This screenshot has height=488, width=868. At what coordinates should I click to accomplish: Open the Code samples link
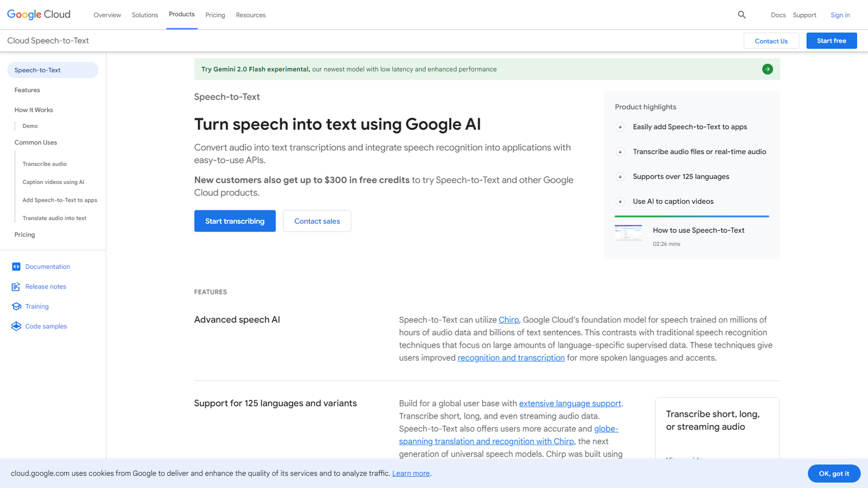(x=46, y=326)
